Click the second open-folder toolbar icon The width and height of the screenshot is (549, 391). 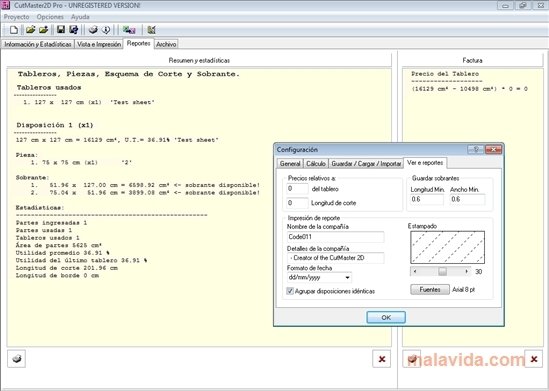tap(43, 30)
